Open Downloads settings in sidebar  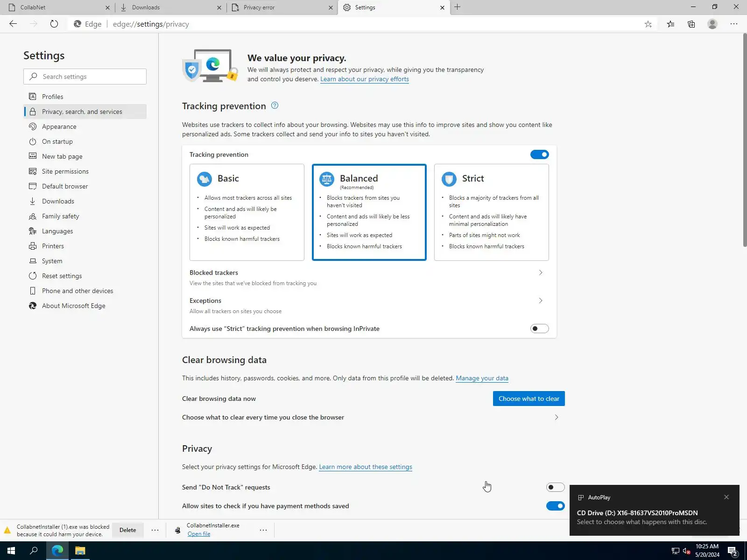[85, 201]
